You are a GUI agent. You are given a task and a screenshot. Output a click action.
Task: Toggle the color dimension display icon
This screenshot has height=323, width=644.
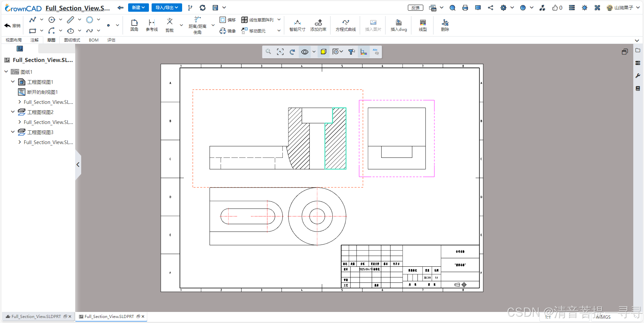[364, 52]
